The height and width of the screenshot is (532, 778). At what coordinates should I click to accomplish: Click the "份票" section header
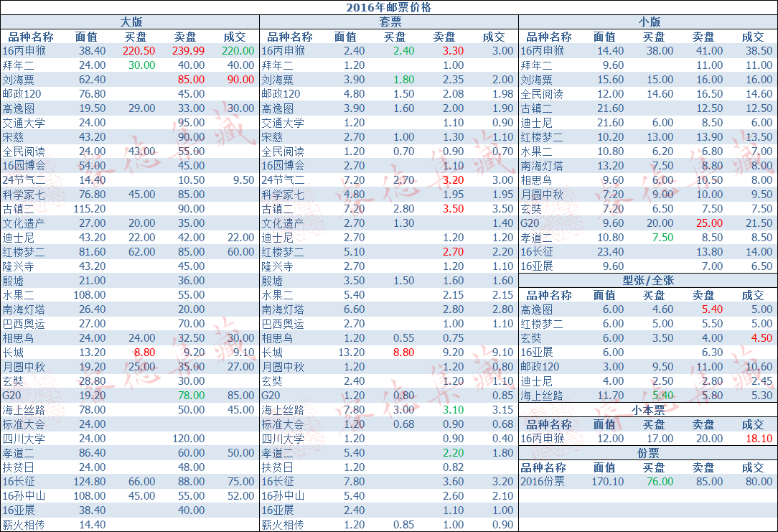coord(648,453)
